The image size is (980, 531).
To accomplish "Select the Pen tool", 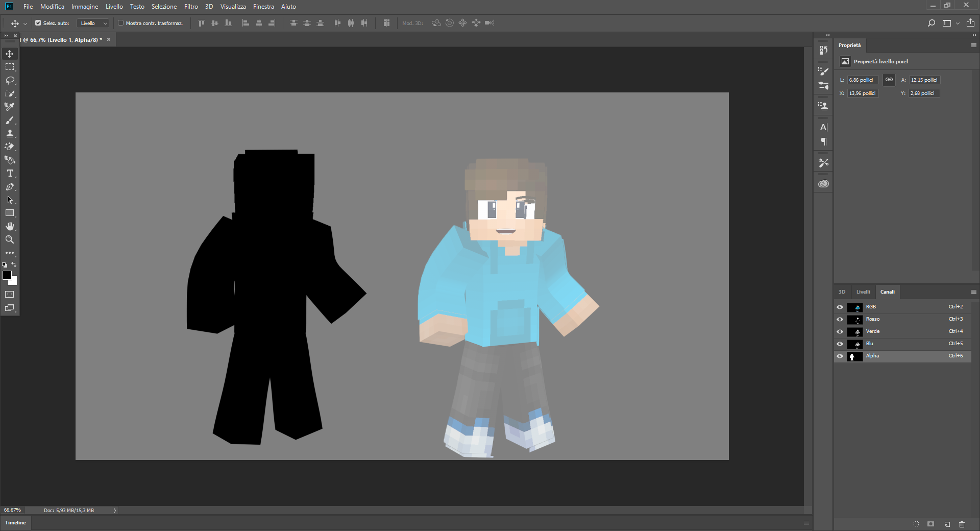I will pyautogui.click(x=10, y=186).
